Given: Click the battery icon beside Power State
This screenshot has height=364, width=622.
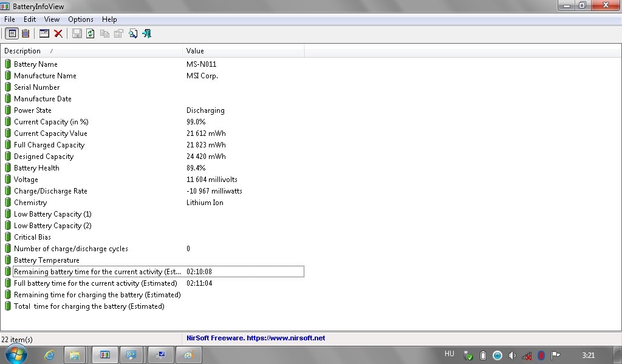Looking at the screenshot, I should coord(7,110).
